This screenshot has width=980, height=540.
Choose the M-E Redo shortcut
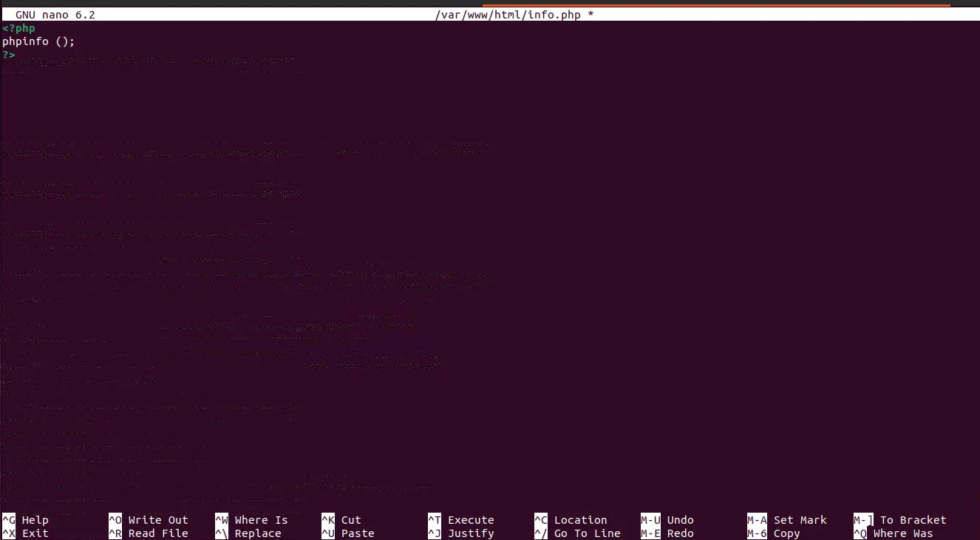coord(667,533)
